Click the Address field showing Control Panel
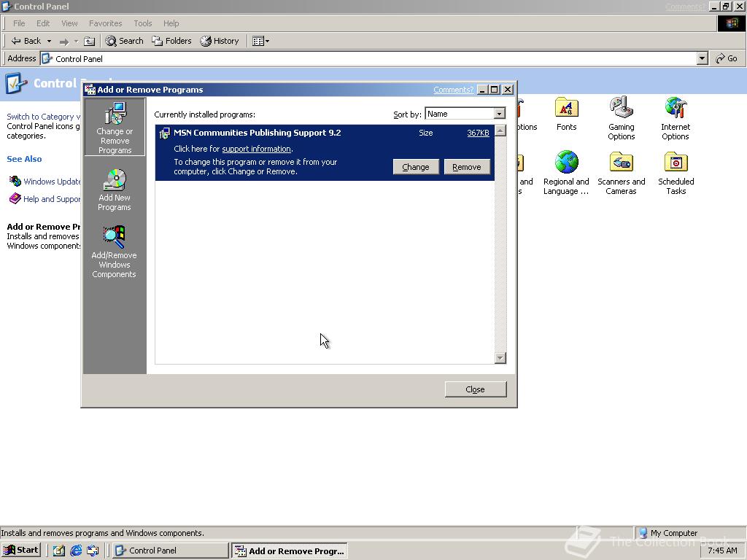 coord(368,58)
